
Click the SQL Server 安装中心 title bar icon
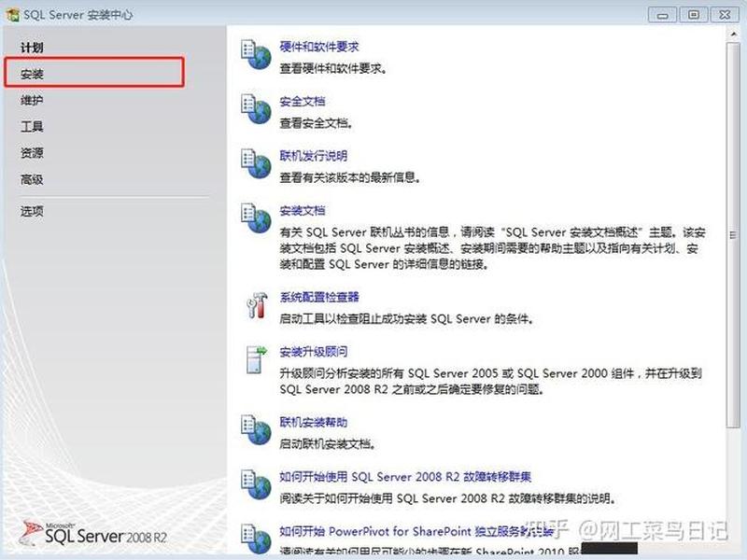tap(12, 14)
